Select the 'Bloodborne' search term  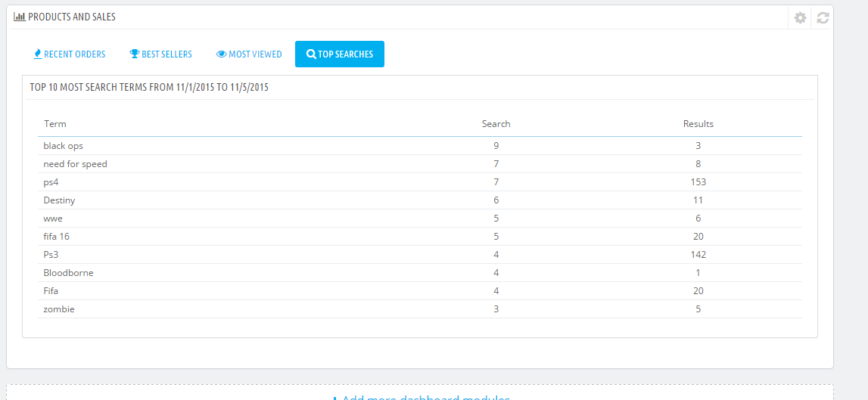[67, 273]
